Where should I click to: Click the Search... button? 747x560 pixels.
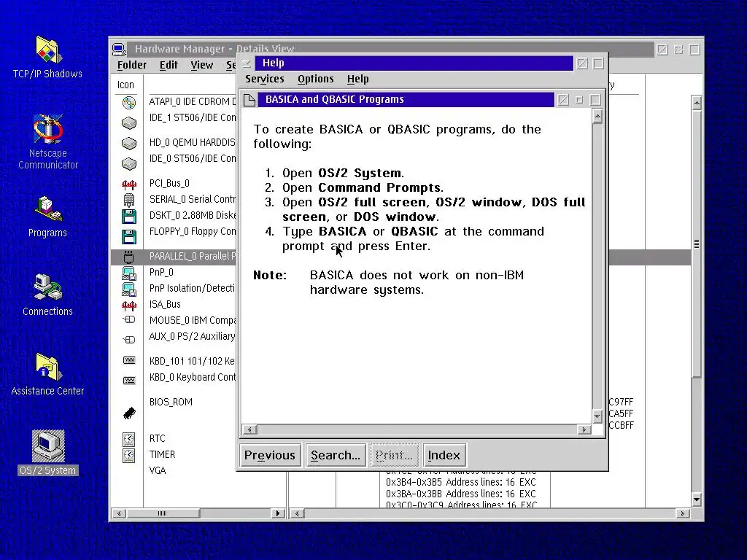click(x=336, y=455)
